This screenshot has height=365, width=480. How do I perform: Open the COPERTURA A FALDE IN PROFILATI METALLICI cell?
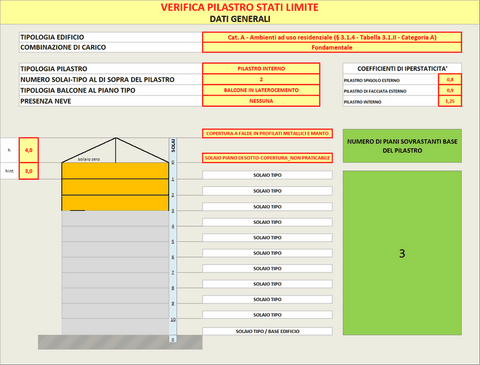pos(267,133)
